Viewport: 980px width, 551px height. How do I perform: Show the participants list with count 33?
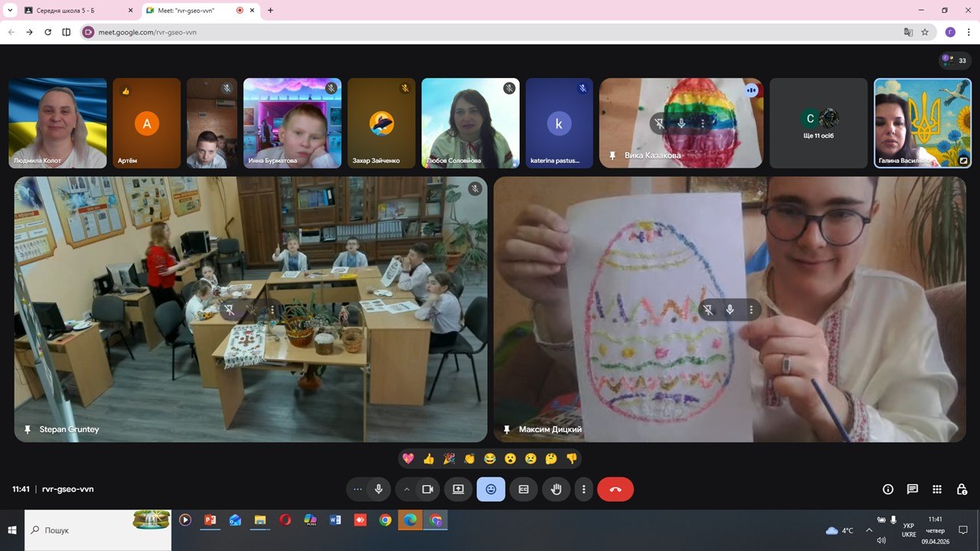point(955,60)
